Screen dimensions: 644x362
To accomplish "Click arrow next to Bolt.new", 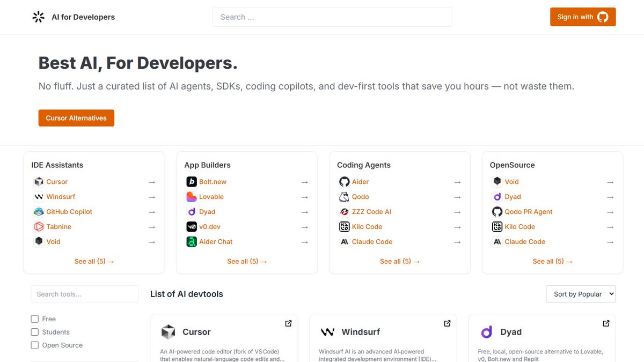I will tap(305, 182).
